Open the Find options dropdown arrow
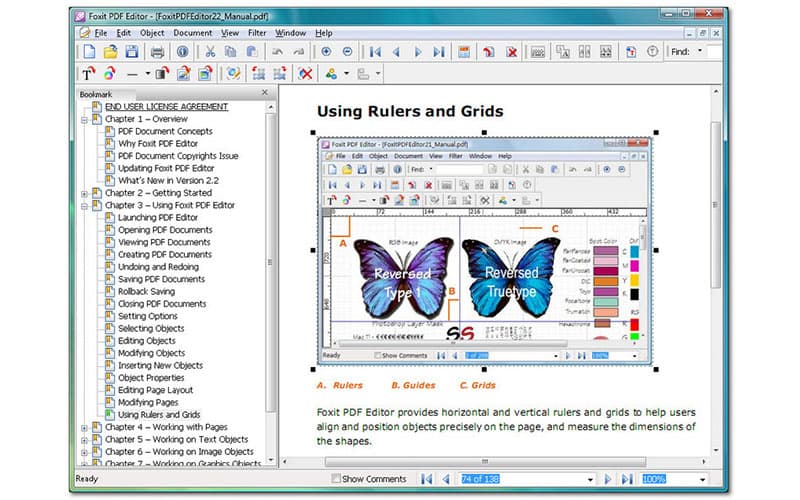This screenshot has height=500, width=800. 699,51
